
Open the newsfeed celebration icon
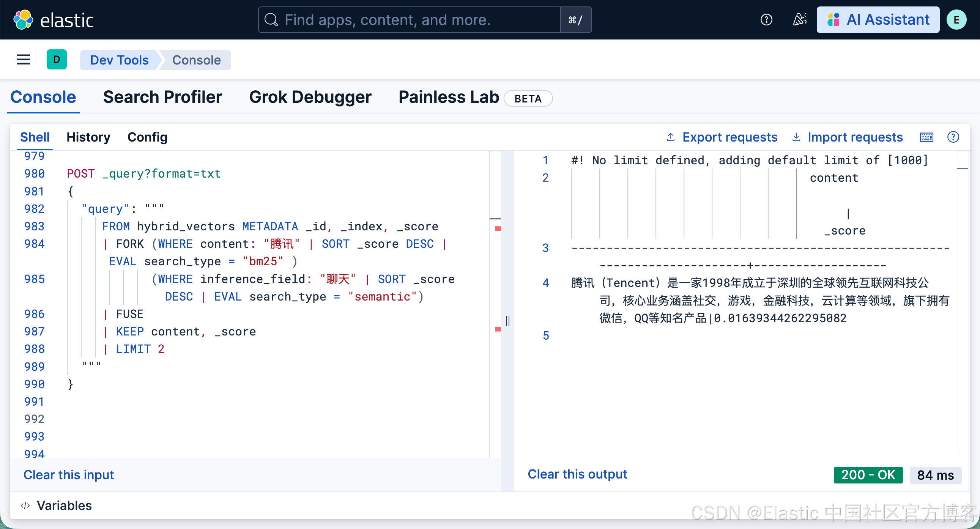click(x=799, y=20)
